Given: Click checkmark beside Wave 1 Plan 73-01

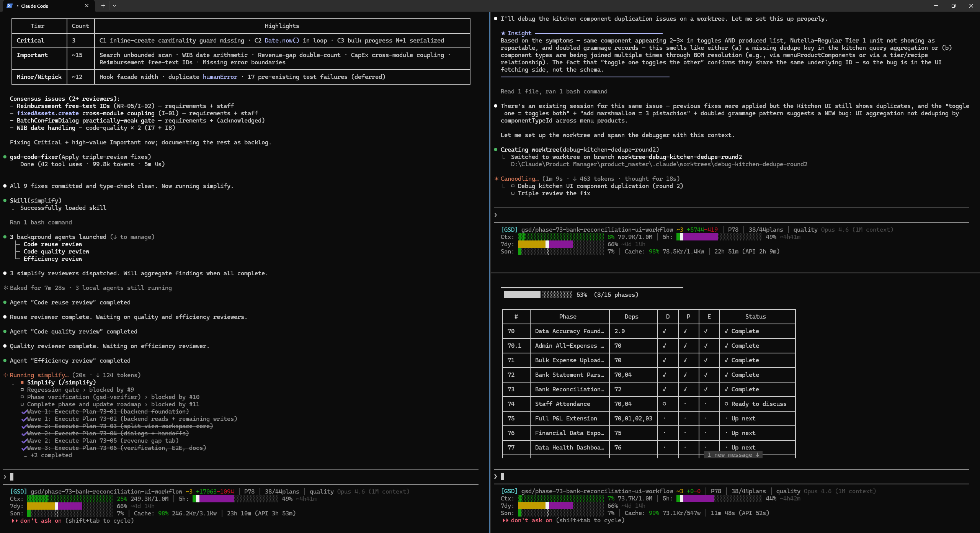Looking at the screenshot, I should (x=24, y=412).
